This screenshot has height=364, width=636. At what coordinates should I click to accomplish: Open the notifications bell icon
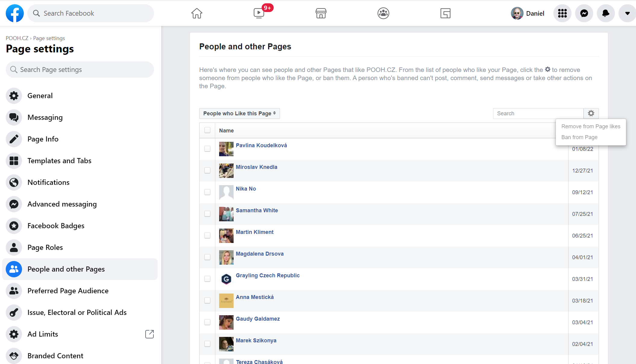[x=606, y=13]
